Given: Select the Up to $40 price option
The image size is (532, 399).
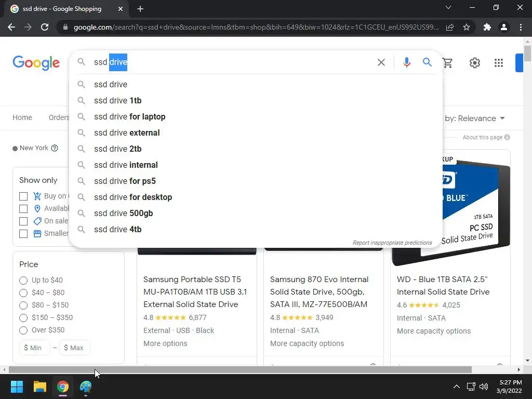Looking at the screenshot, I should [x=23, y=280].
